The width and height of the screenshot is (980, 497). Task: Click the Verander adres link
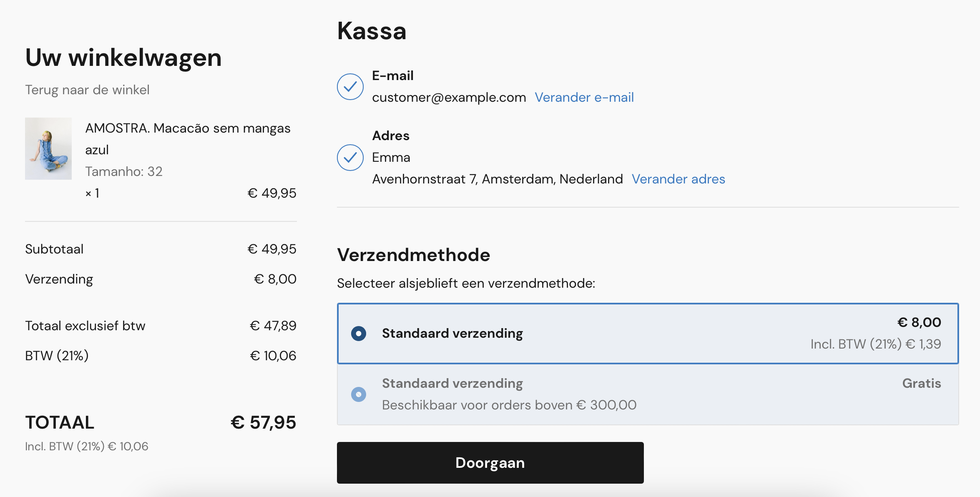click(678, 179)
